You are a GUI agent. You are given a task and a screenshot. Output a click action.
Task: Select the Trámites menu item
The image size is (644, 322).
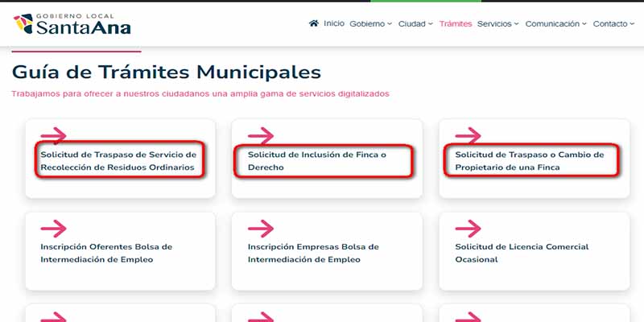click(456, 24)
